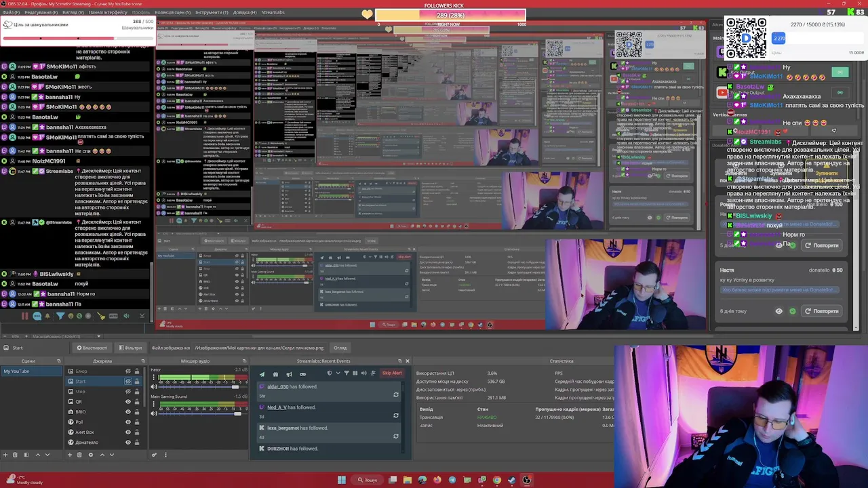Open Steam from the taskbar

tap(511, 480)
